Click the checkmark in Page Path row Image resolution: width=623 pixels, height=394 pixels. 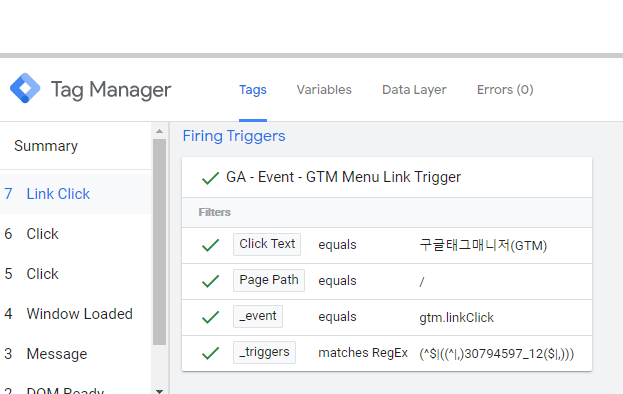[x=211, y=281]
